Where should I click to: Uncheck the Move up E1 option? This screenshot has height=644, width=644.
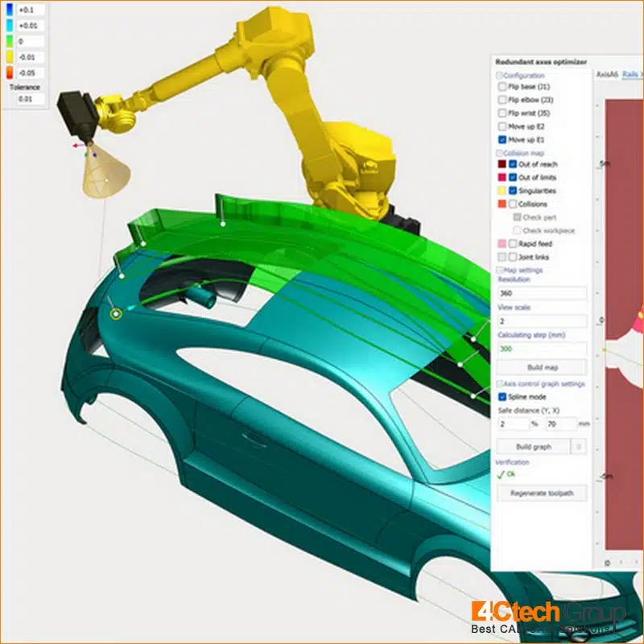(x=502, y=139)
